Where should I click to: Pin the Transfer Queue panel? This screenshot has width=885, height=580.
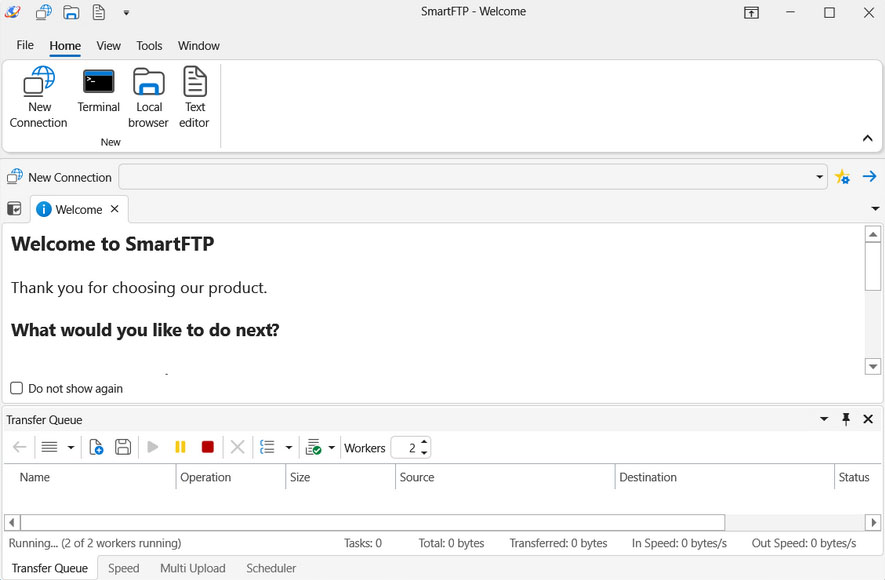click(x=845, y=419)
